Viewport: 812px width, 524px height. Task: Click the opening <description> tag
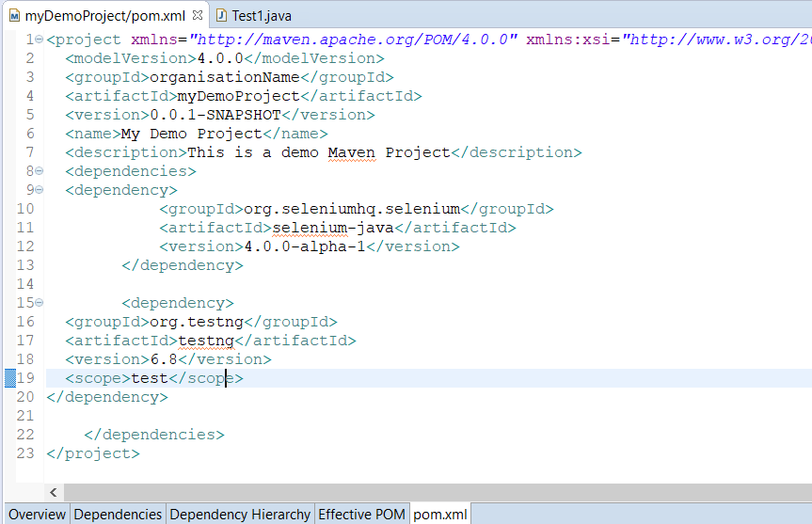[126, 152]
